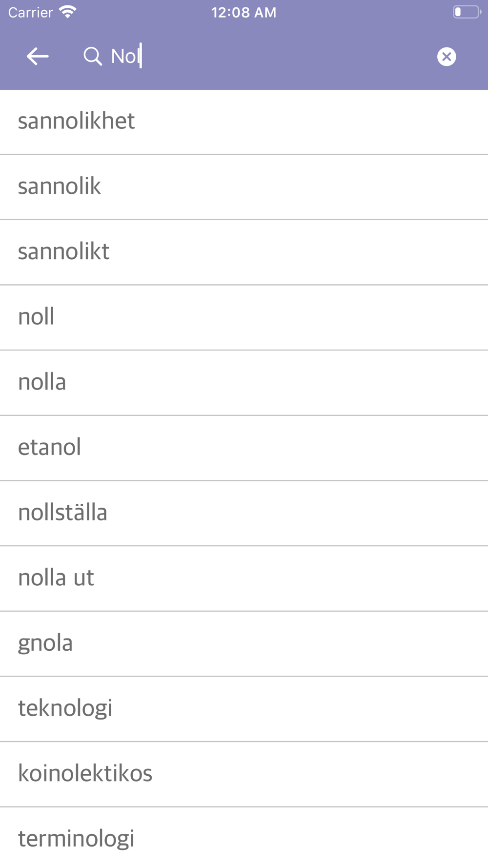
Task: Open the "terminologi" entry
Action: pyautogui.click(x=244, y=838)
